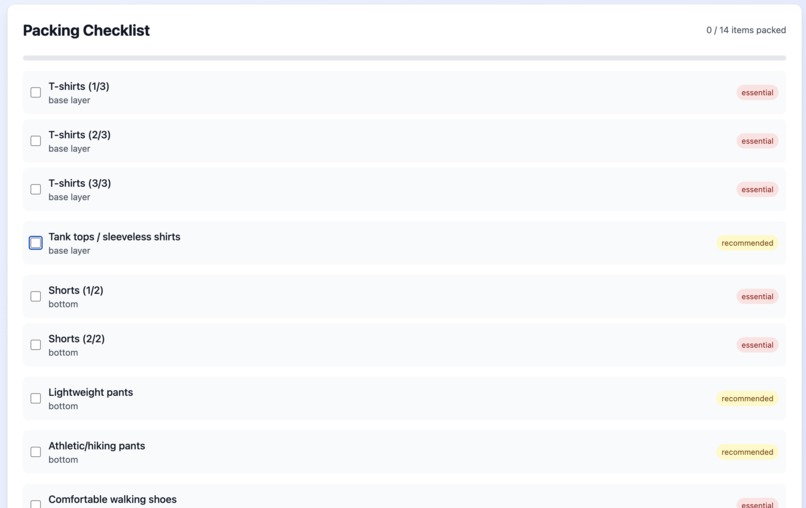Click essential badge on Shorts (2/2)

click(757, 344)
